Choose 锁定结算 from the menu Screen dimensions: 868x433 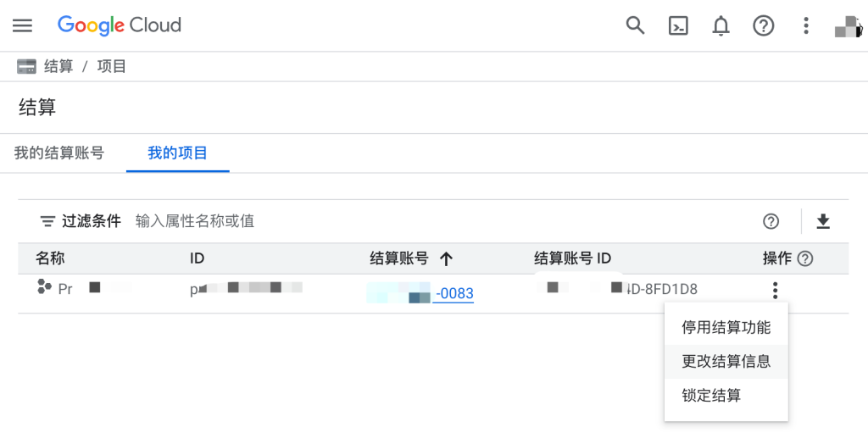tap(711, 395)
